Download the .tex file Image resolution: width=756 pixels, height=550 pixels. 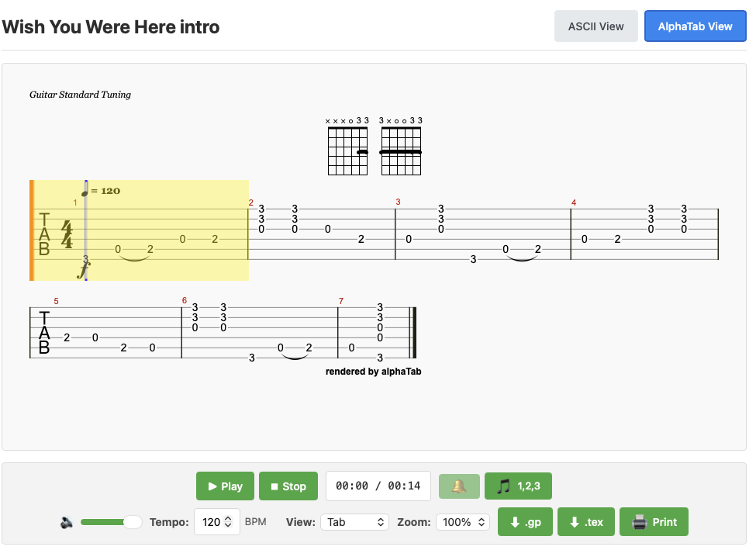click(x=586, y=522)
